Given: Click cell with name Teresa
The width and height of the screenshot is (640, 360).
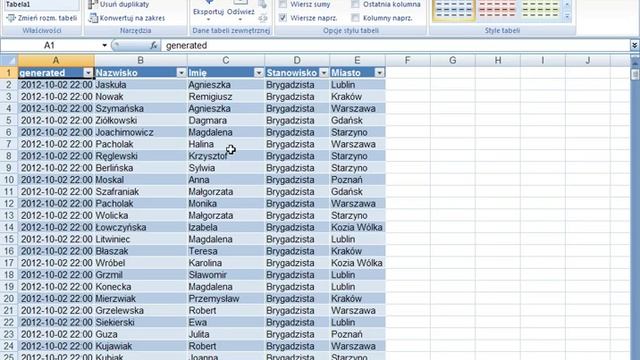Looking at the screenshot, I should coord(226,251).
